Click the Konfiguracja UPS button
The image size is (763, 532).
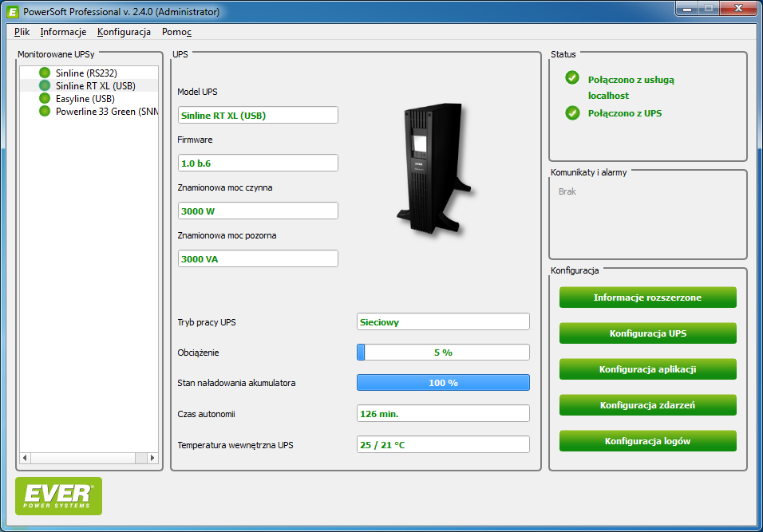click(648, 333)
